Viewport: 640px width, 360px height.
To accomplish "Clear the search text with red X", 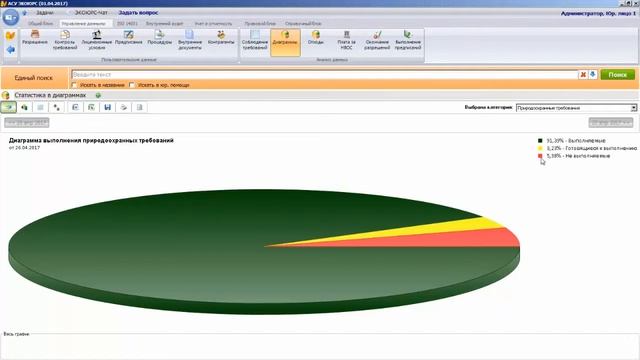I will 583,75.
